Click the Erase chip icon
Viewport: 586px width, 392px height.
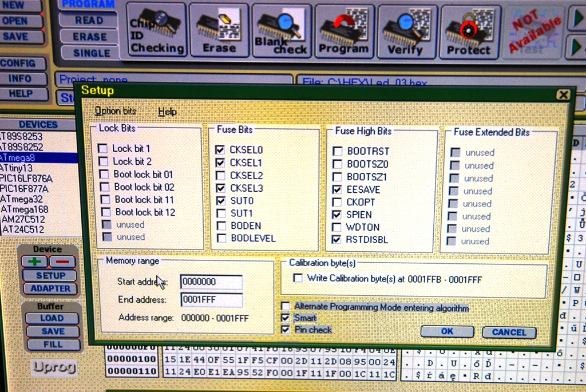pyautogui.click(x=219, y=30)
